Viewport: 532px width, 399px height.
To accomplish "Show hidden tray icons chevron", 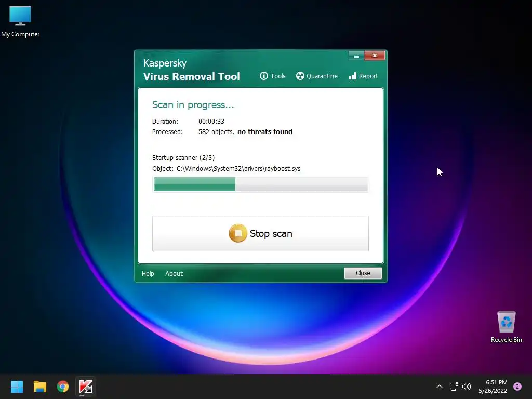I will (439, 387).
